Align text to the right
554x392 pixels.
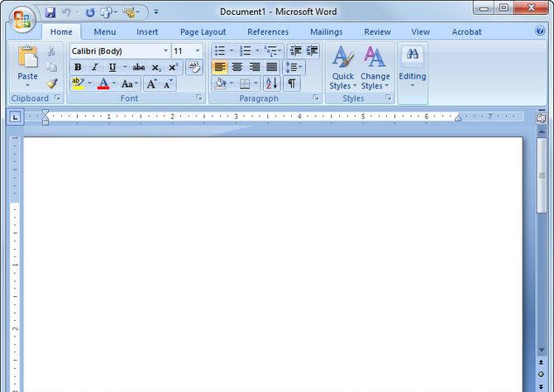click(x=255, y=67)
